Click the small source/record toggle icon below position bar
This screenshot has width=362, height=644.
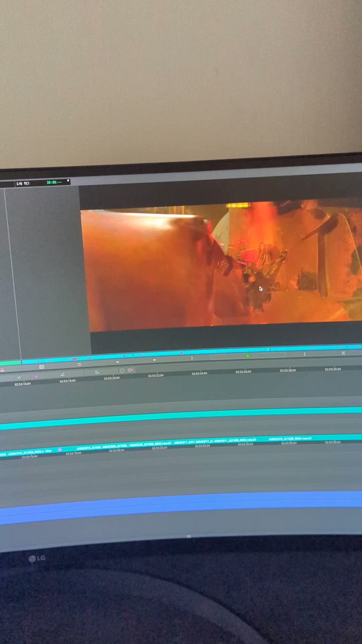(x=42, y=367)
